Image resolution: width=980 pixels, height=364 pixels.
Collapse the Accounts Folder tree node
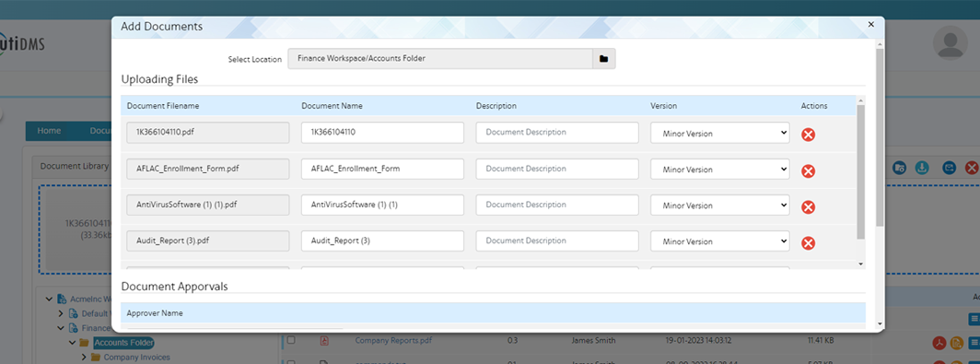(x=72, y=343)
